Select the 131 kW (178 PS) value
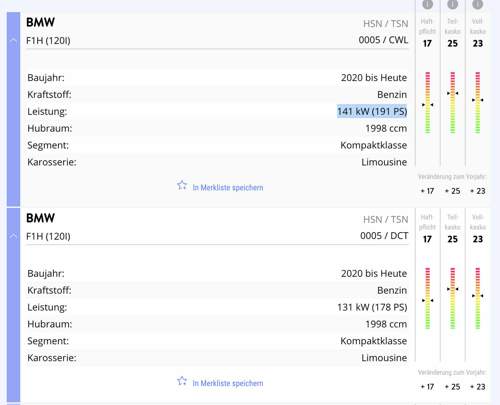The width and height of the screenshot is (500, 405). pos(372,307)
